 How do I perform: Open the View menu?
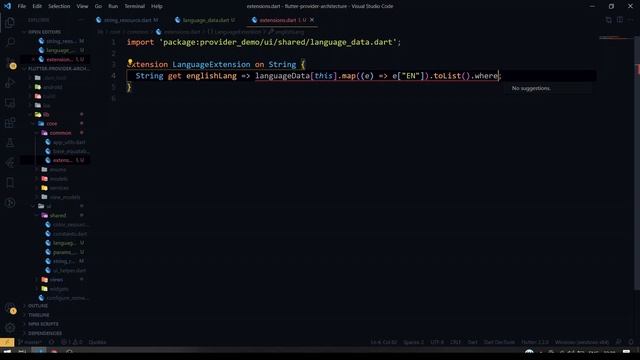click(x=82, y=6)
